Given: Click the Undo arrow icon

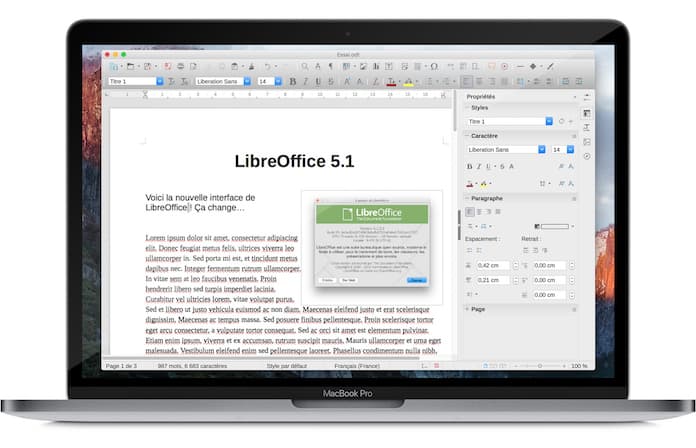Looking at the screenshot, I should 267,67.
